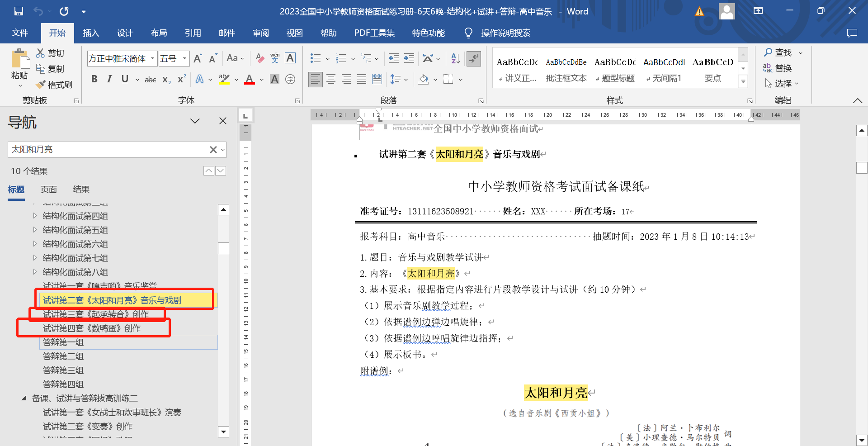
Task: Open the font name dropdown
Action: (x=153, y=58)
